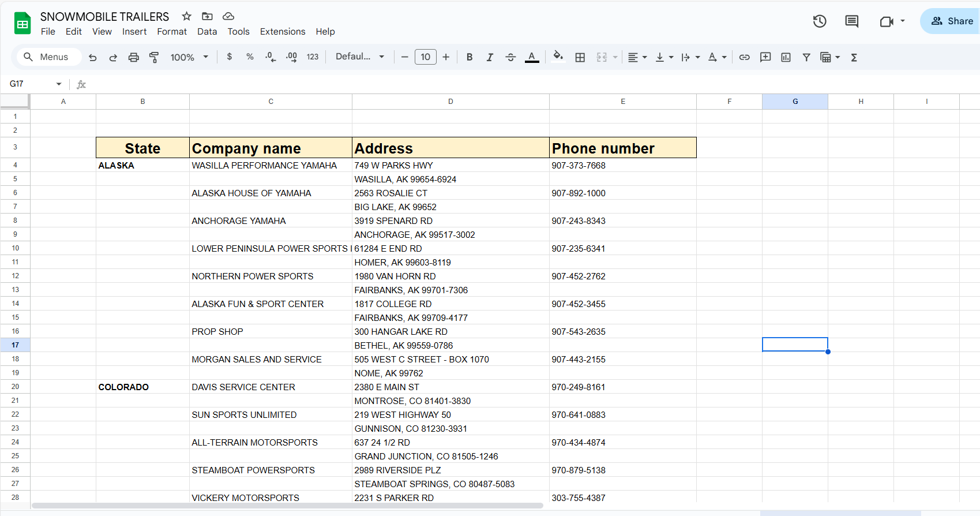This screenshot has width=980, height=516.
Task: Increase decimal places icon
Action: (291, 57)
